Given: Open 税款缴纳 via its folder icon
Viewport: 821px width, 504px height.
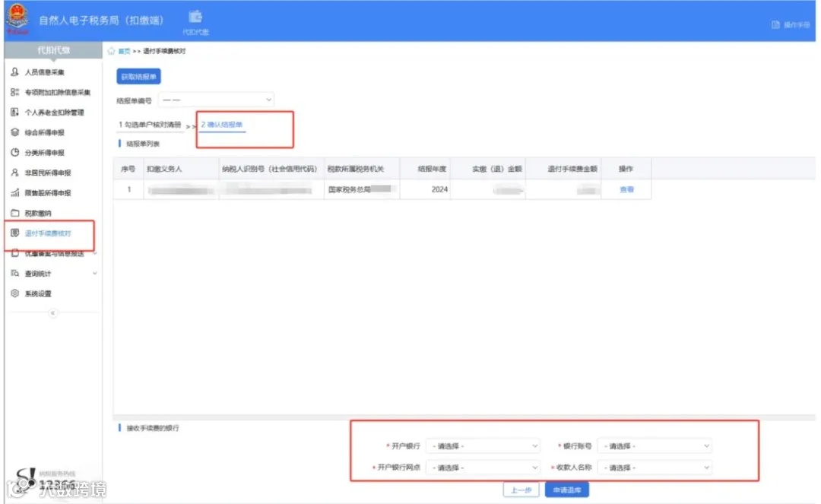Looking at the screenshot, I should pos(14,213).
